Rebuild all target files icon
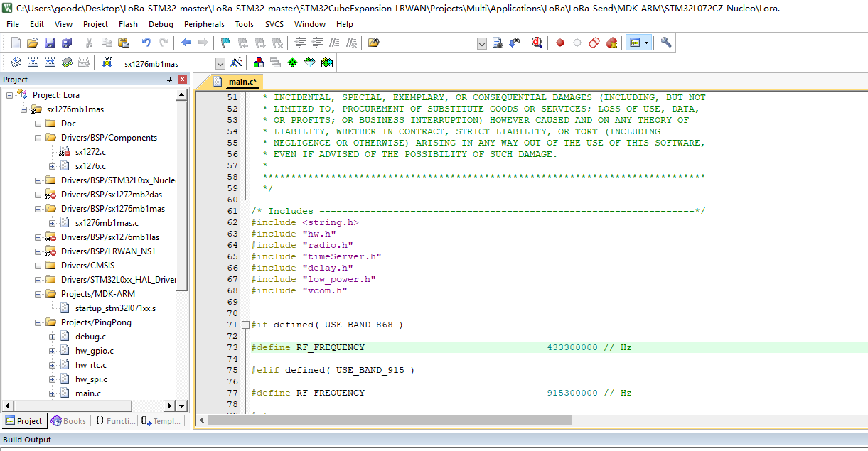The height and width of the screenshot is (451, 868). pos(50,63)
